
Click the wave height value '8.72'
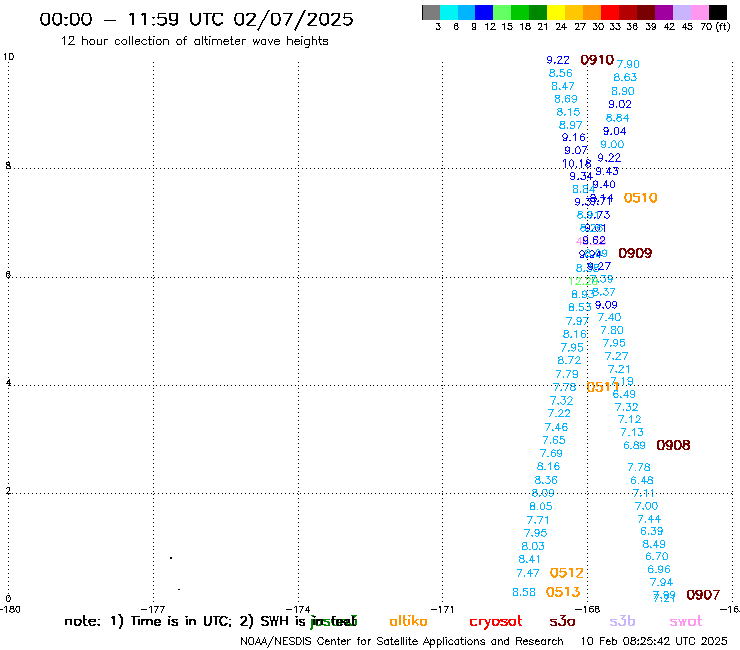569,360
